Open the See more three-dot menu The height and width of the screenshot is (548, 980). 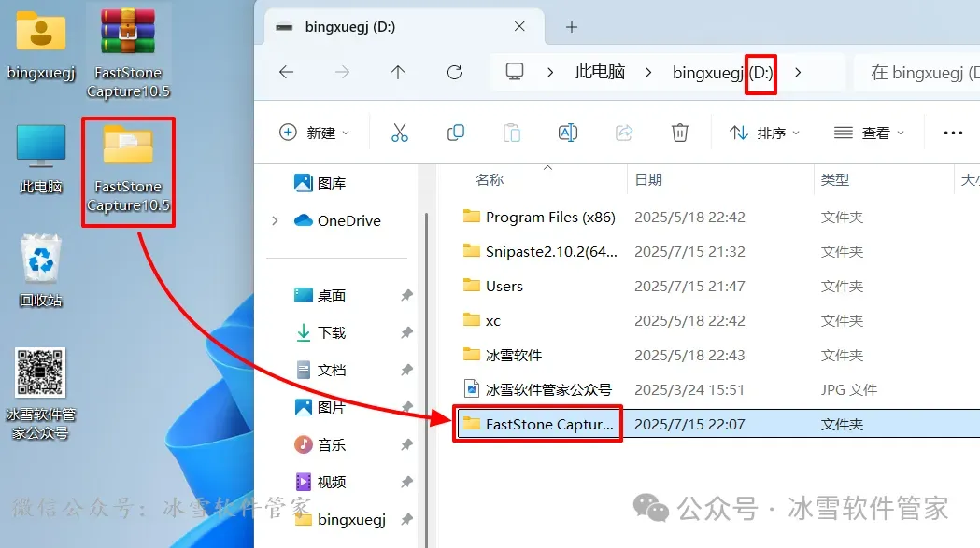(x=953, y=133)
